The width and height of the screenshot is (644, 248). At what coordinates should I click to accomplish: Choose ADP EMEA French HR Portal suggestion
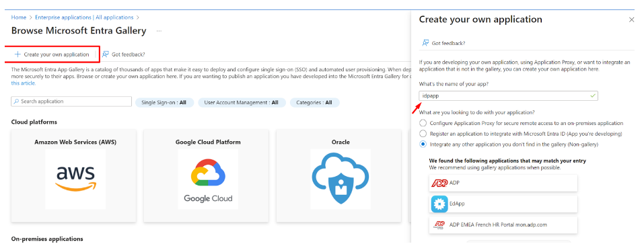click(x=503, y=224)
